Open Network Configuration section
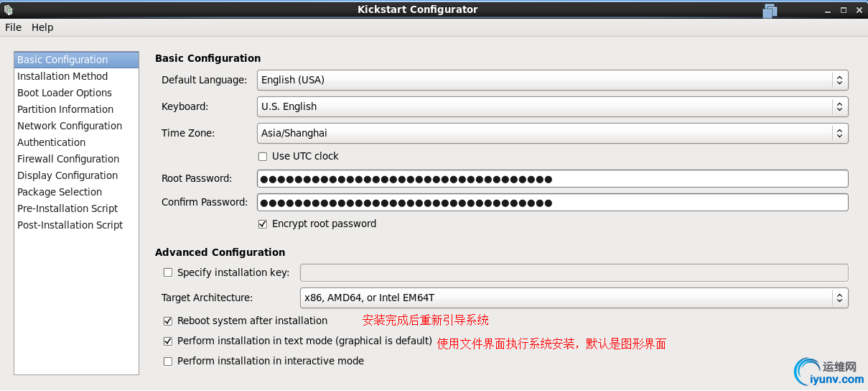The width and height of the screenshot is (868, 391). coord(76,126)
